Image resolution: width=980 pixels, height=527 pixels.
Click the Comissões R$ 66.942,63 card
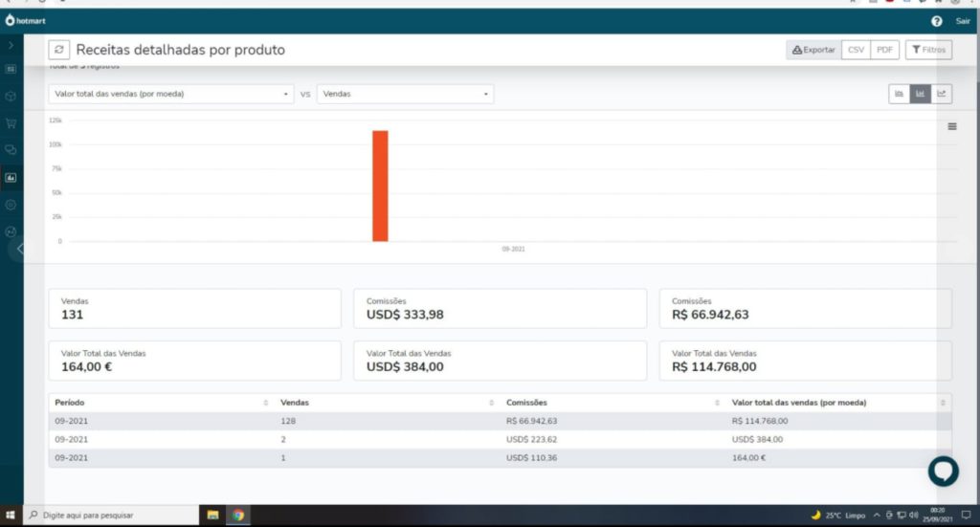[x=806, y=309]
